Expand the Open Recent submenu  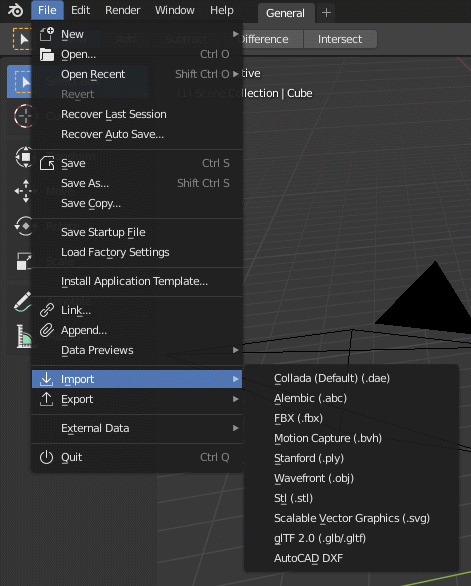tap(137, 74)
